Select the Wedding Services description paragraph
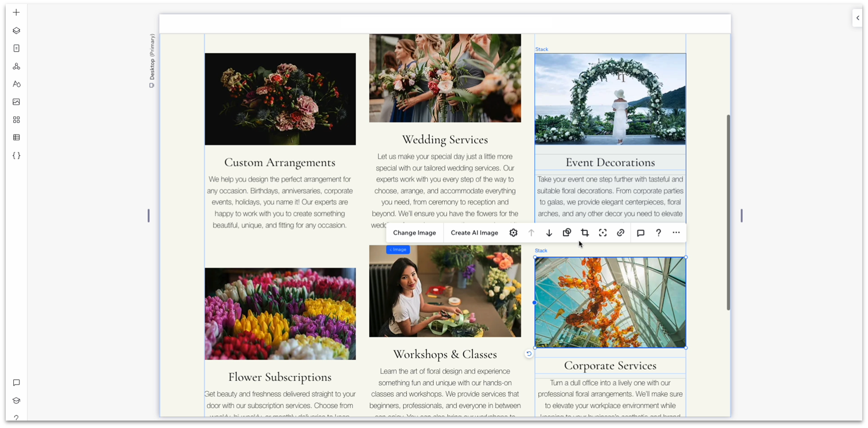 [445, 191]
